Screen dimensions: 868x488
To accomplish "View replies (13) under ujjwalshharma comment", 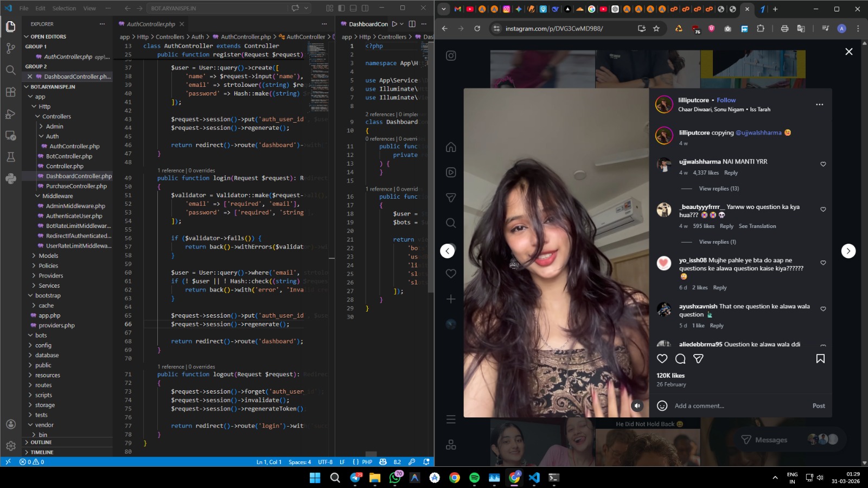I will (x=718, y=188).
